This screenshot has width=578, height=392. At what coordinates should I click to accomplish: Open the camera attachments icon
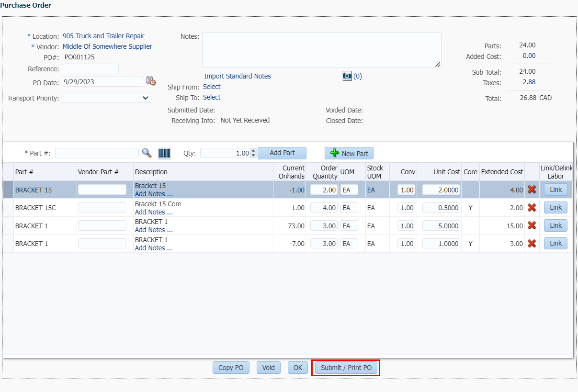pyautogui.click(x=347, y=76)
